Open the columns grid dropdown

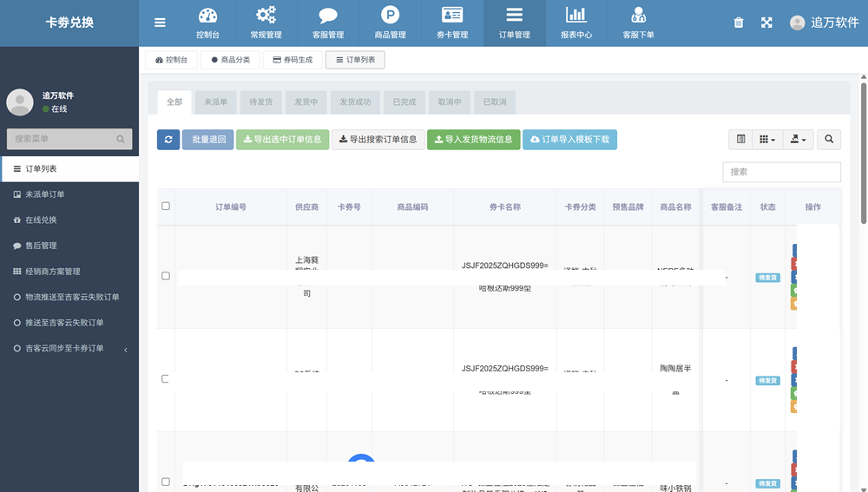click(767, 139)
